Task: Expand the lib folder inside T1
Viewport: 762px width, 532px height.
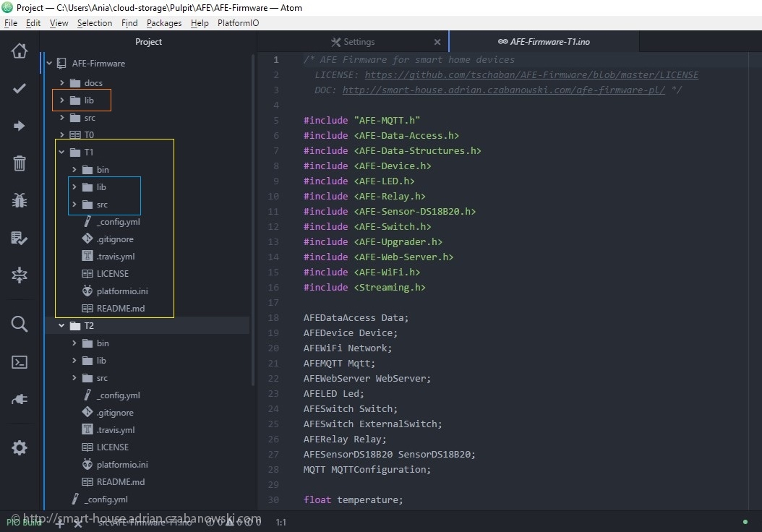Action: 74,186
